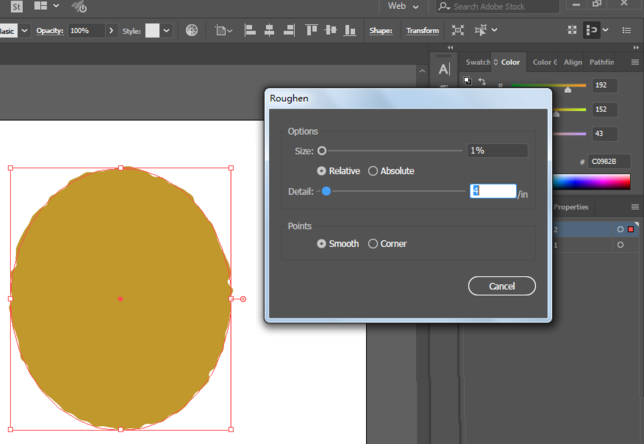Open the Color panel options menu

tap(634, 62)
